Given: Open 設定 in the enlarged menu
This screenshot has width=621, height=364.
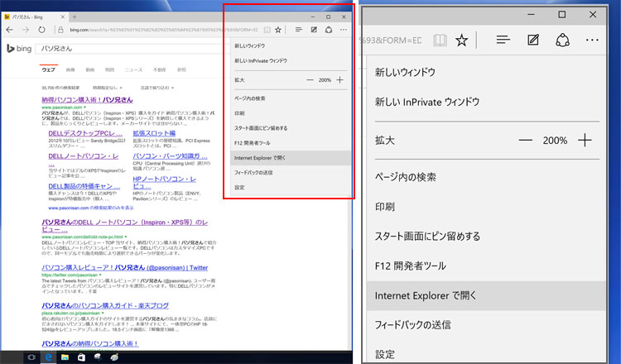Looking at the screenshot, I should pos(486,353).
